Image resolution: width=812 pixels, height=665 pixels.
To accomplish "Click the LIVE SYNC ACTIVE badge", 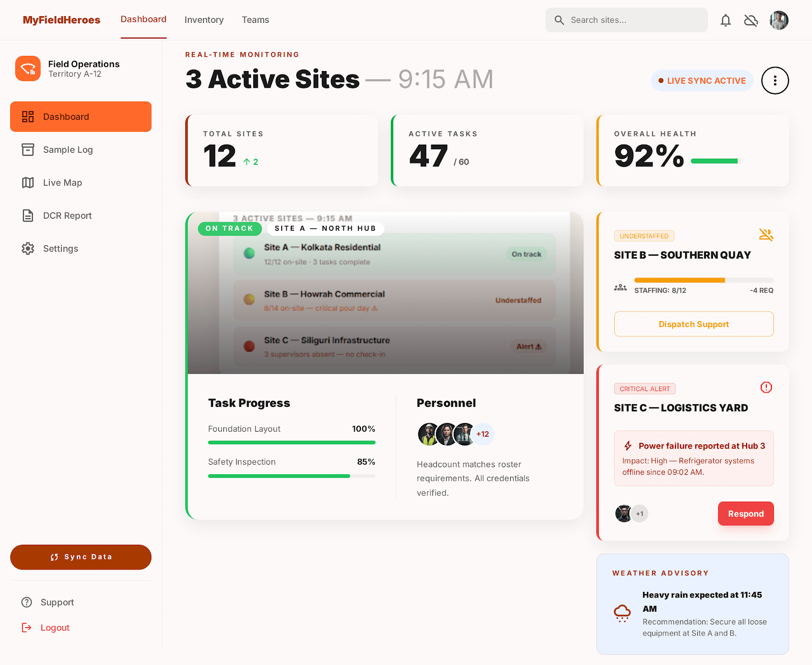I will click(x=702, y=81).
